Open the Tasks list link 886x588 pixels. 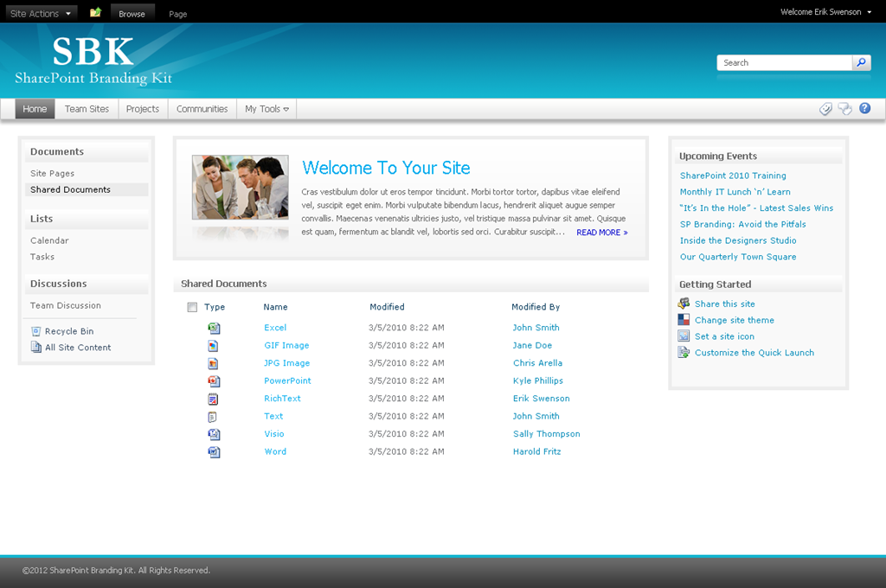point(42,257)
